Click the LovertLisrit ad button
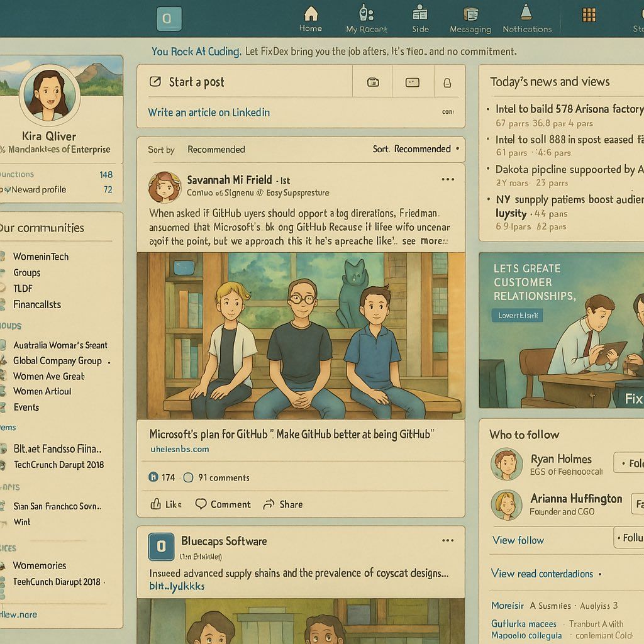The height and width of the screenshot is (644, 644). pyautogui.click(x=518, y=316)
